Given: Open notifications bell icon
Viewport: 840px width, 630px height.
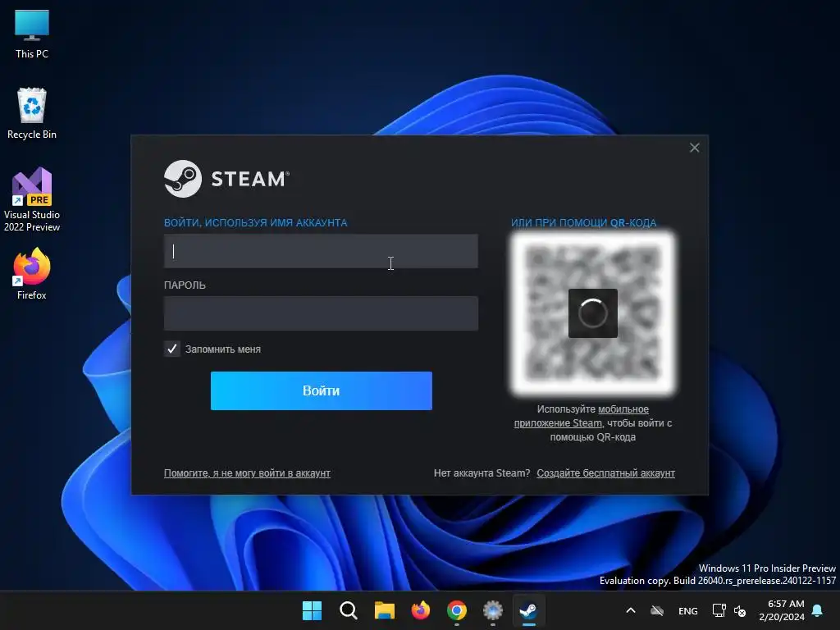Looking at the screenshot, I should pyautogui.click(x=818, y=610).
